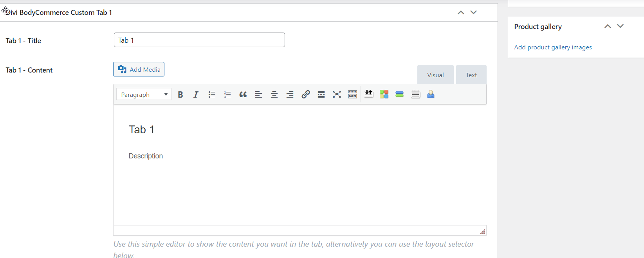This screenshot has height=258, width=644.
Task: Click Add product gallery images link
Action: click(x=553, y=47)
